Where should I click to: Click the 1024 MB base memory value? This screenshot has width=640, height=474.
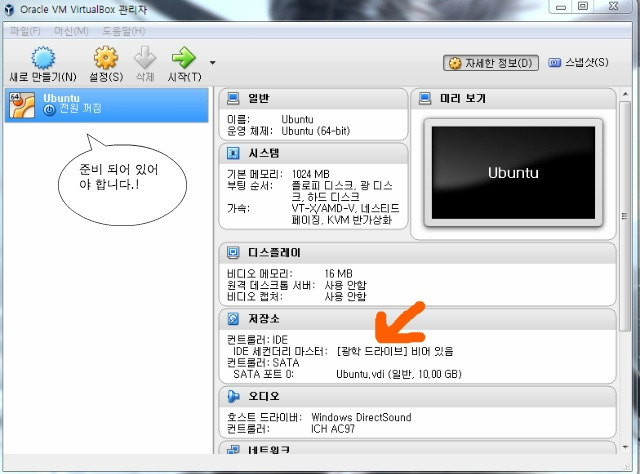tap(311, 174)
